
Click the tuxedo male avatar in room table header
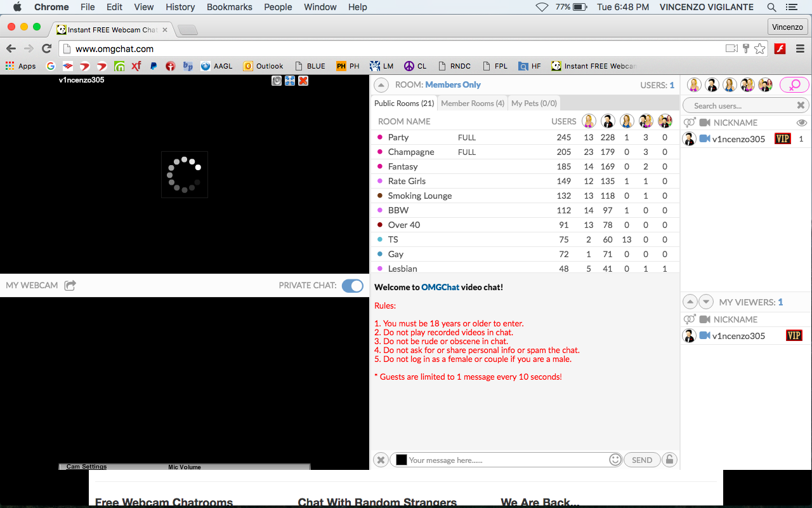pos(608,121)
